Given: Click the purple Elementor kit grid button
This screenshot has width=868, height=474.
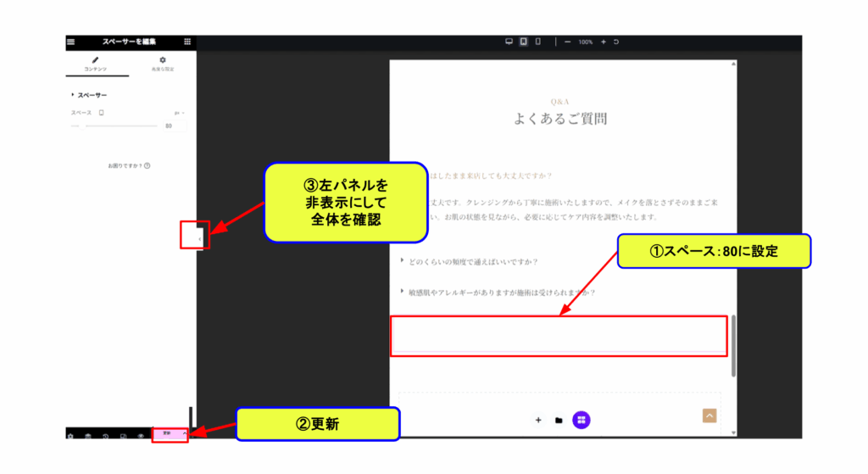Looking at the screenshot, I should point(581,420).
